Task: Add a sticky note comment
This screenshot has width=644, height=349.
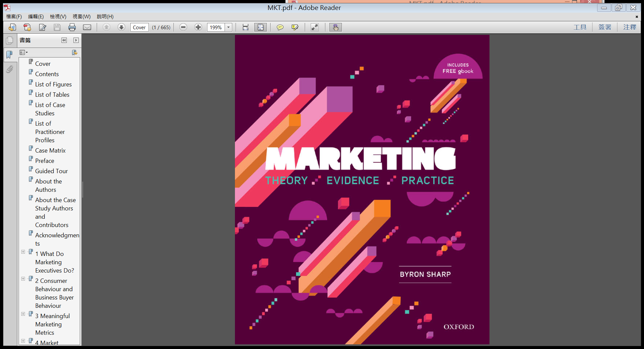Action: coord(280,27)
